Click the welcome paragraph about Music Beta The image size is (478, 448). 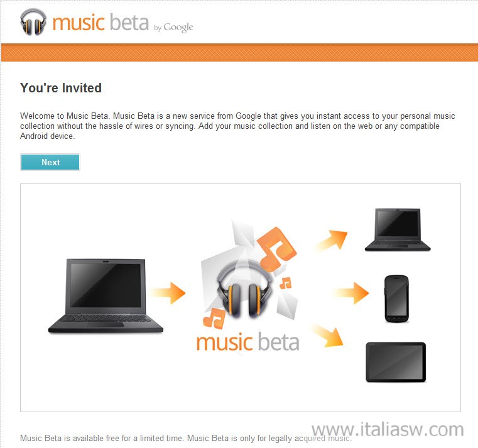point(237,126)
